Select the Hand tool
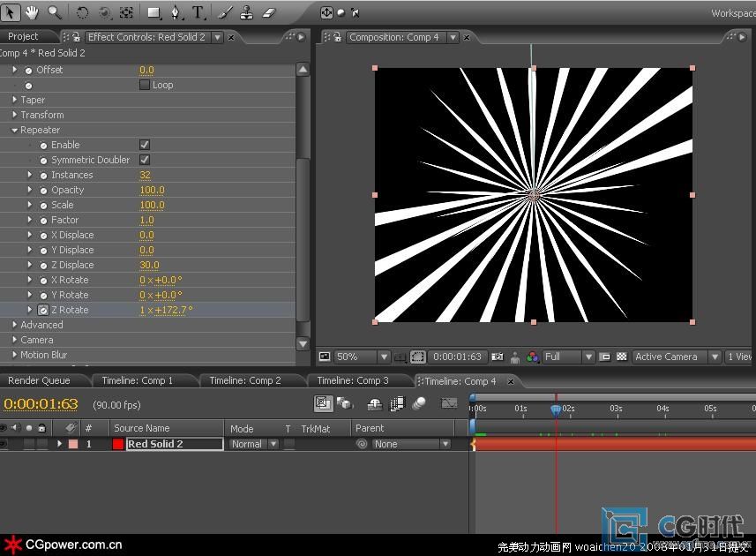756x556 pixels. click(33, 12)
